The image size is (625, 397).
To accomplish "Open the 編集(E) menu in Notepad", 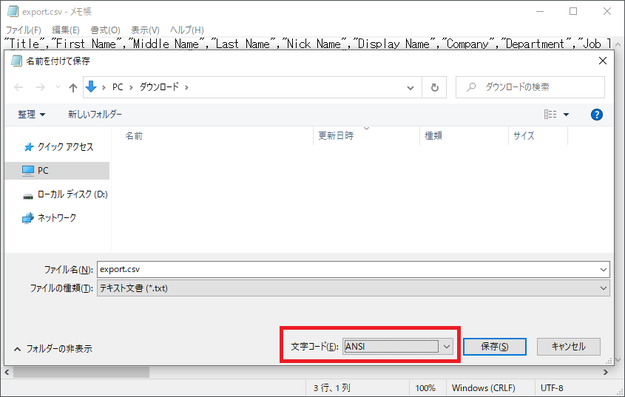I will point(66,30).
